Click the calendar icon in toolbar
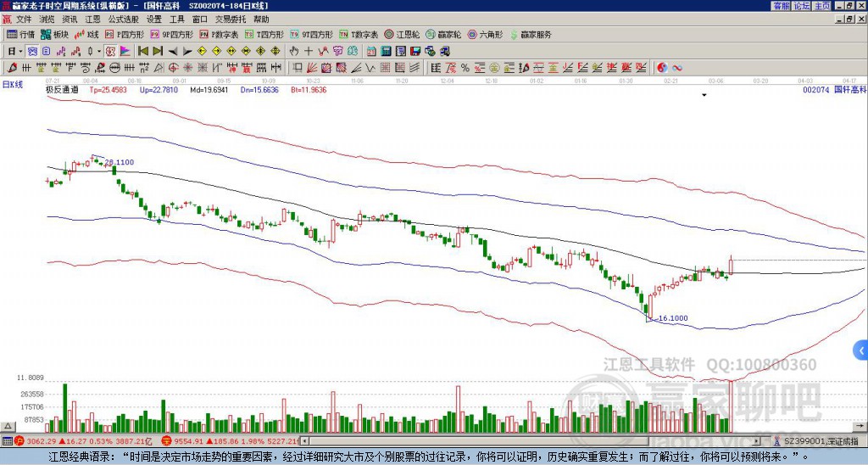Viewport: 868px width, 465px height. click(371, 52)
